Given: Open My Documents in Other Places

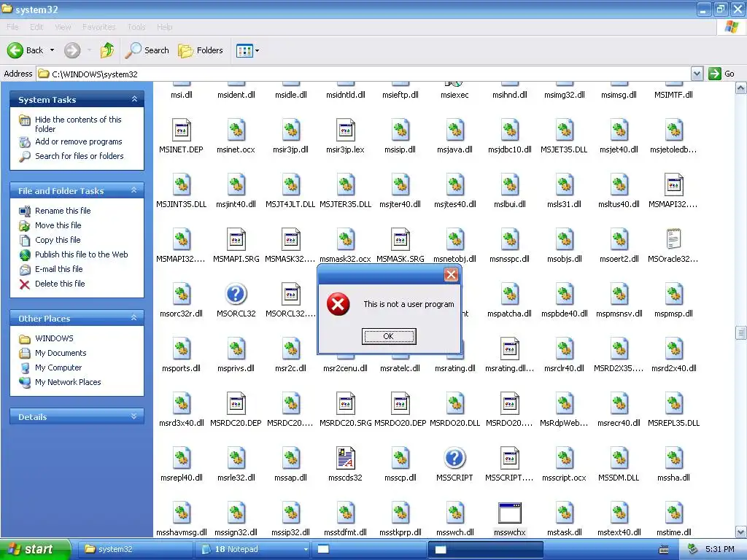Looking at the screenshot, I should 61,353.
